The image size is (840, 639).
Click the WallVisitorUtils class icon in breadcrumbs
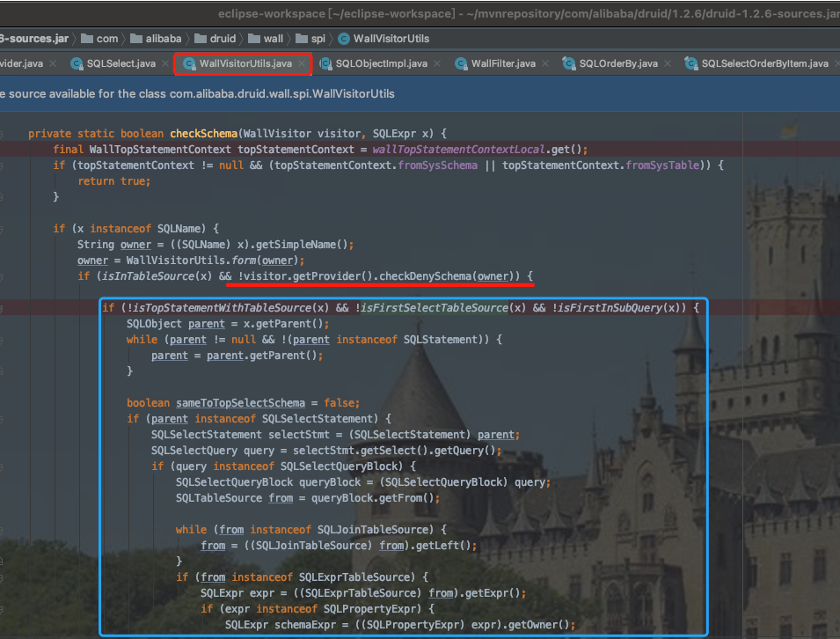[x=344, y=39]
